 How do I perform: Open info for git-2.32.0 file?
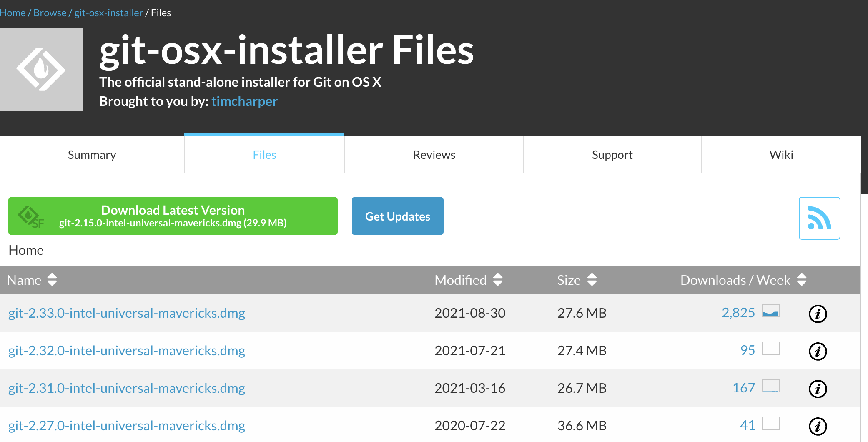click(x=818, y=351)
